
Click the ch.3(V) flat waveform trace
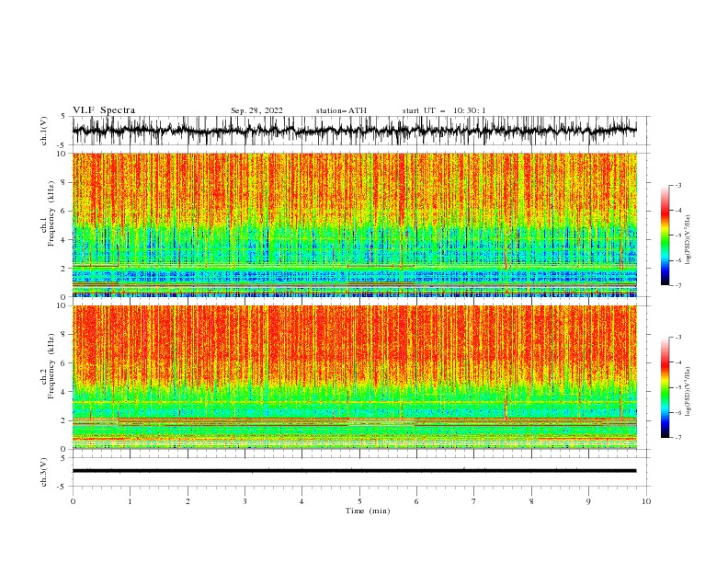point(355,471)
